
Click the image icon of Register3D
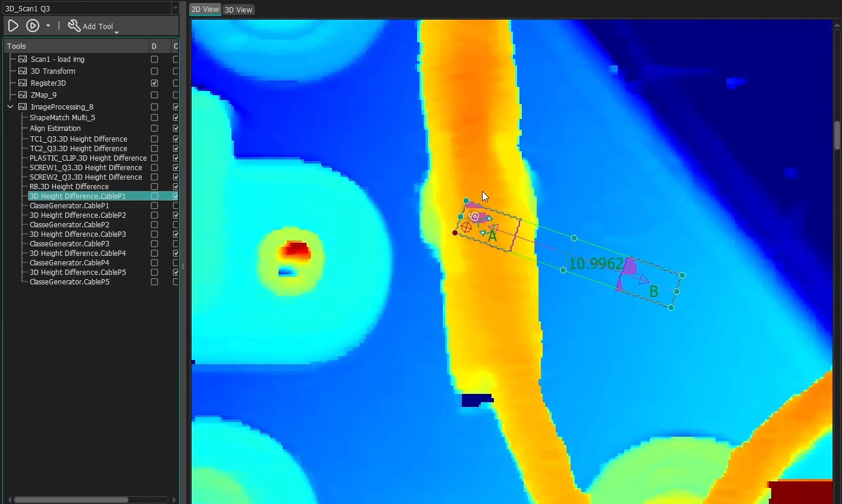(x=23, y=83)
